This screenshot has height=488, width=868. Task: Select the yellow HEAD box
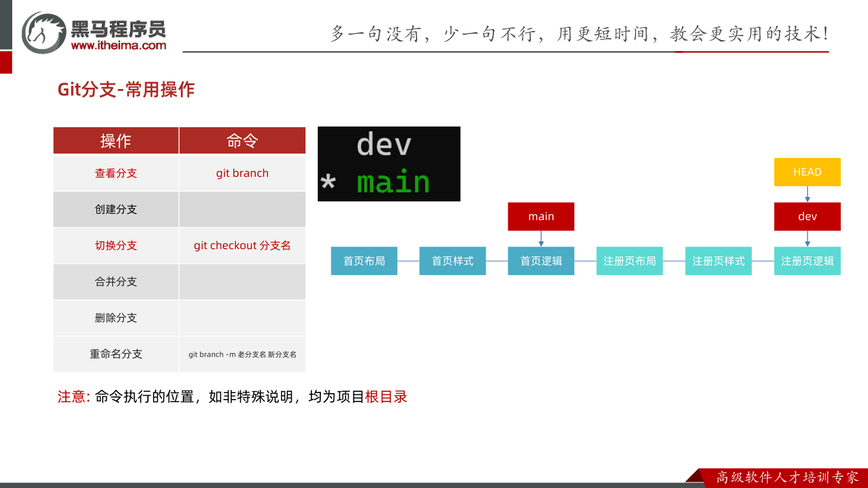coord(807,172)
